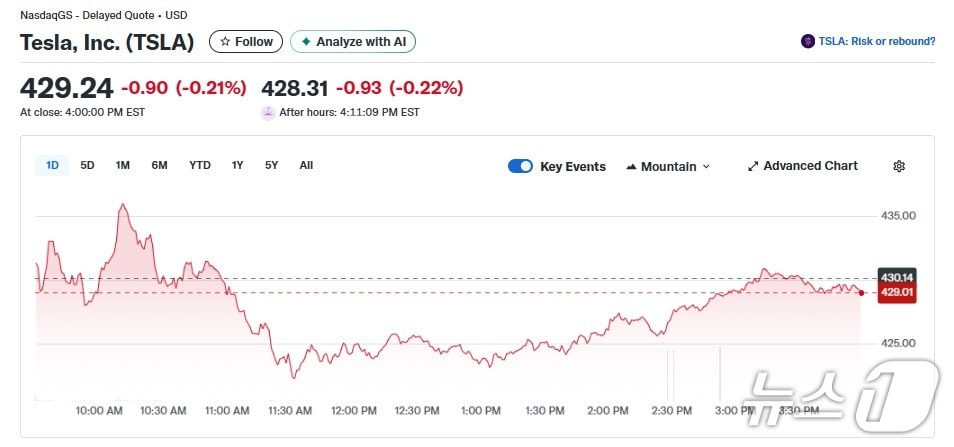This screenshot has height=447, width=954.
Task: Switch to 5D time range
Action: (x=87, y=165)
